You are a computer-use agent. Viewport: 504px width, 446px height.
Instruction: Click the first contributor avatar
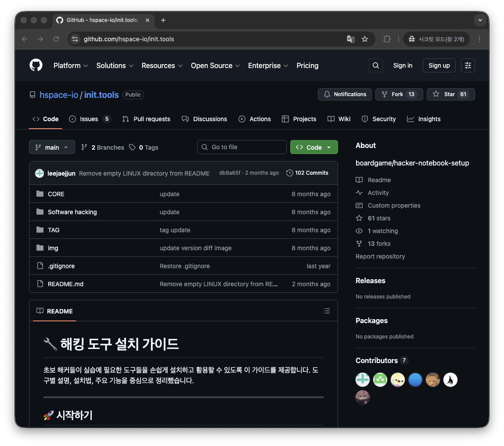[363, 380]
